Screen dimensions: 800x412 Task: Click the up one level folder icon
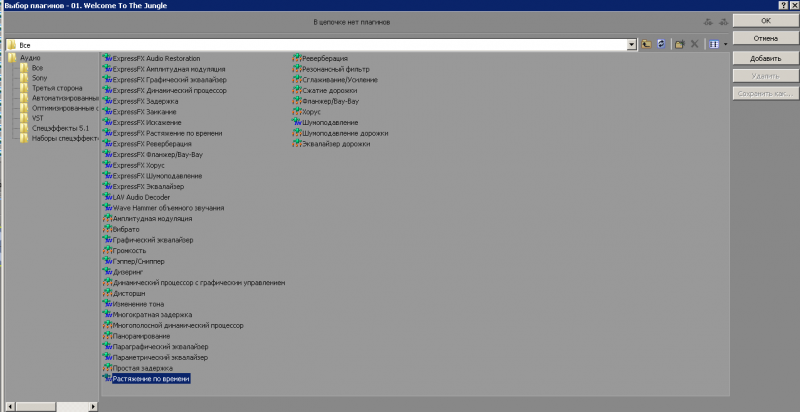(x=647, y=45)
